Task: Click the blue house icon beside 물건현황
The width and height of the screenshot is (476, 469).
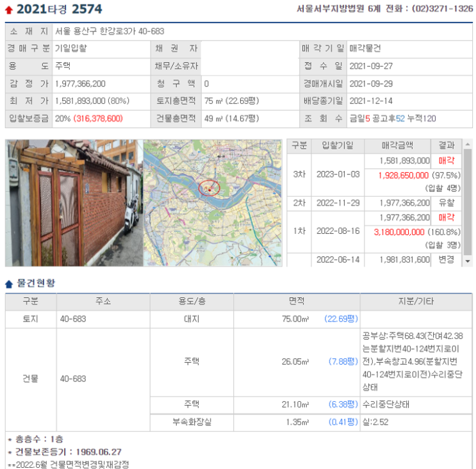Action: 9,284
